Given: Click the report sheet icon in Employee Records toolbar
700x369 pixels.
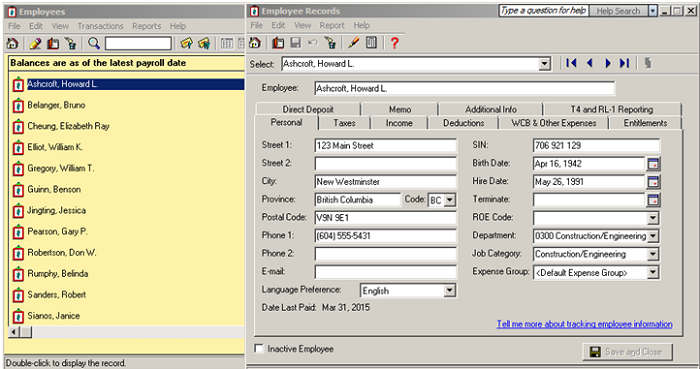Looking at the screenshot, I should 371,43.
